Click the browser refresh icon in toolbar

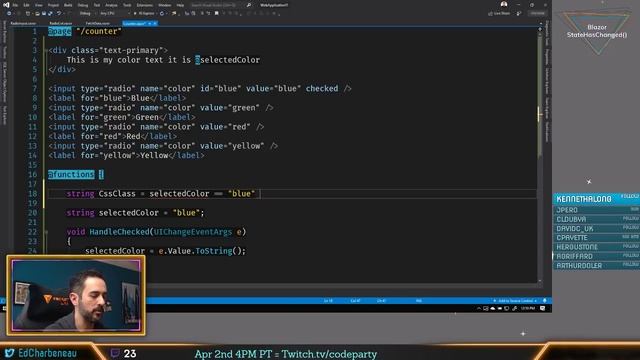(x=162, y=13)
